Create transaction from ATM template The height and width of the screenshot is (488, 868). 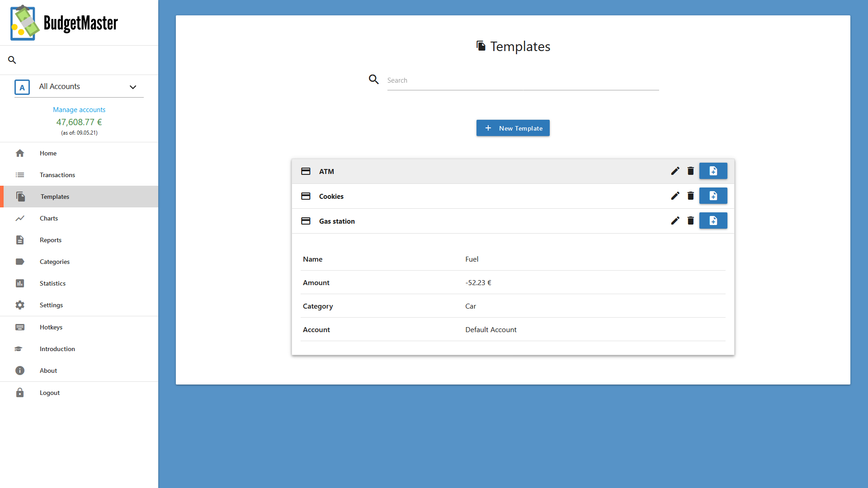pos(713,171)
